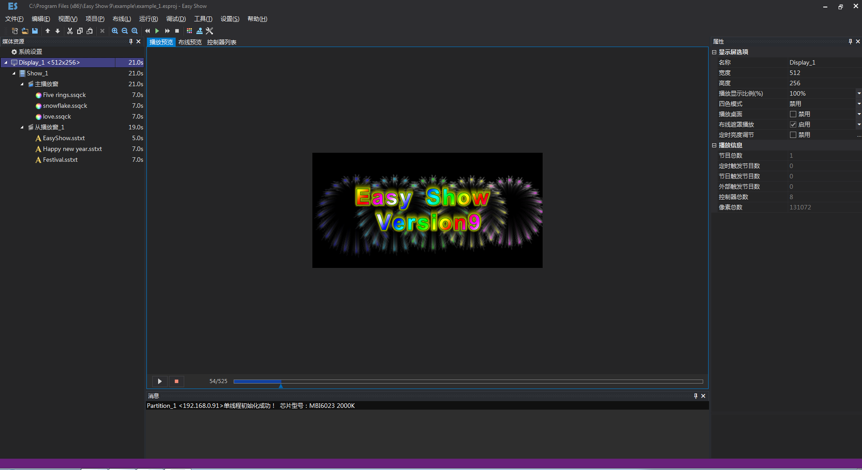Pin the 媒体资源 panel

(131, 41)
